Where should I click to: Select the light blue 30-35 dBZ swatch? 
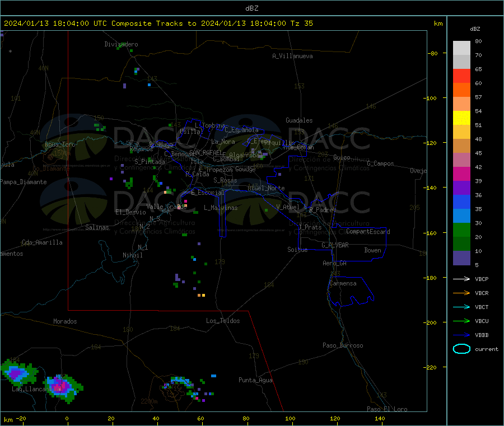tap(461, 216)
